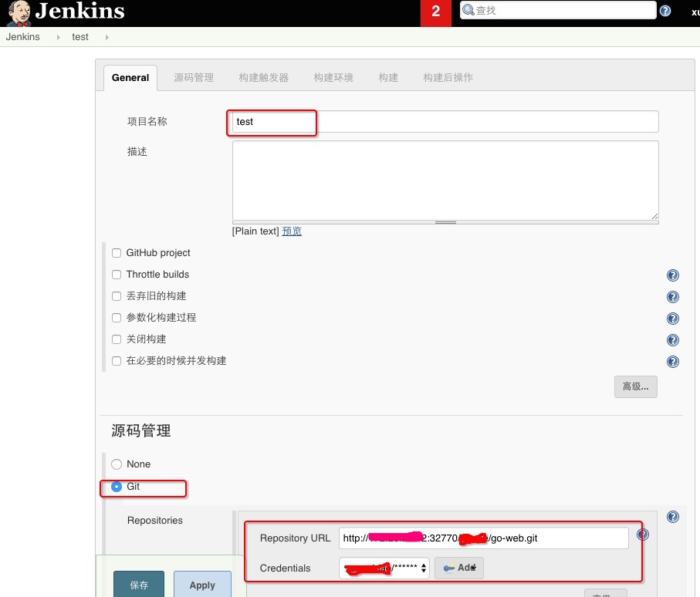Open the search help question icon in header
Viewport: 700px width, 597px height.
click(x=665, y=11)
